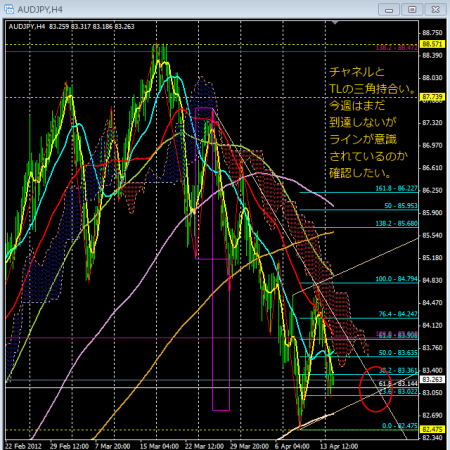Screen dimensions: 450x450
Task: Minimize the AUDJPY,H4 chart window
Action: pyautogui.click(x=389, y=9)
